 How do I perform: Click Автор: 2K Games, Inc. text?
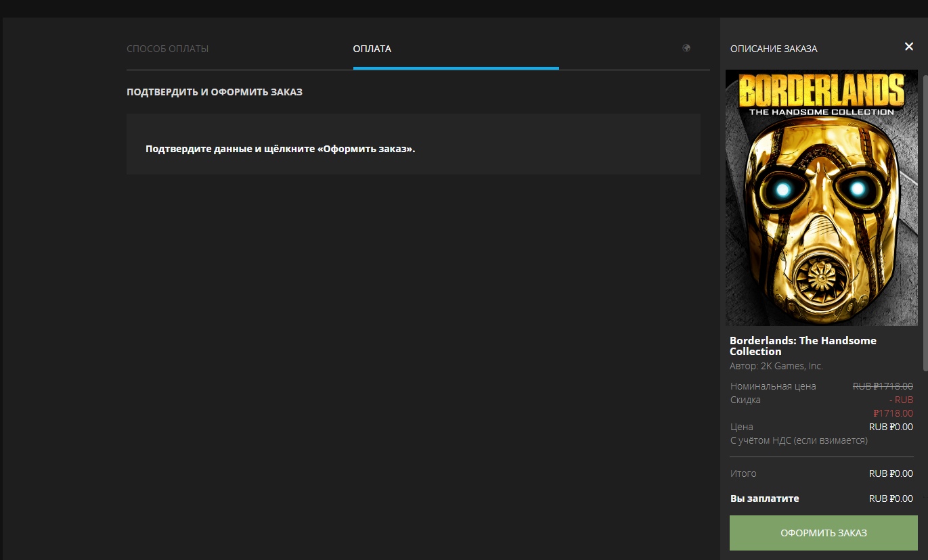pyautogui.click(x=776, y=366)
